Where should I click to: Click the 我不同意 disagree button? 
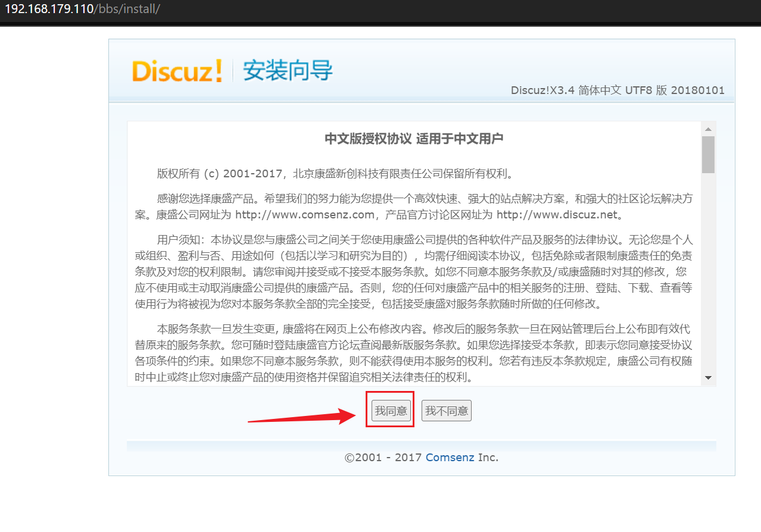[447, 411]
